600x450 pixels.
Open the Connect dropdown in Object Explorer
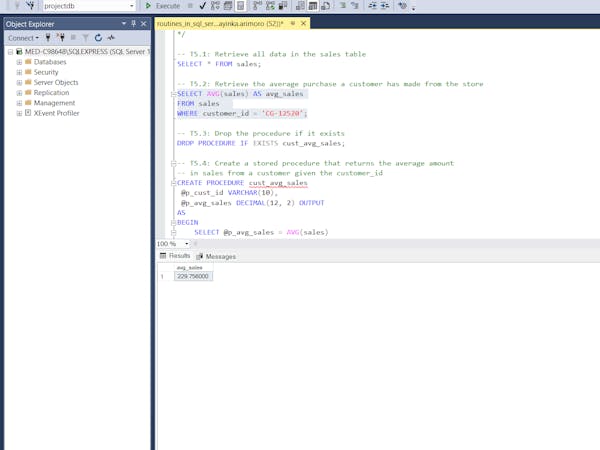(x=23, y=38)
